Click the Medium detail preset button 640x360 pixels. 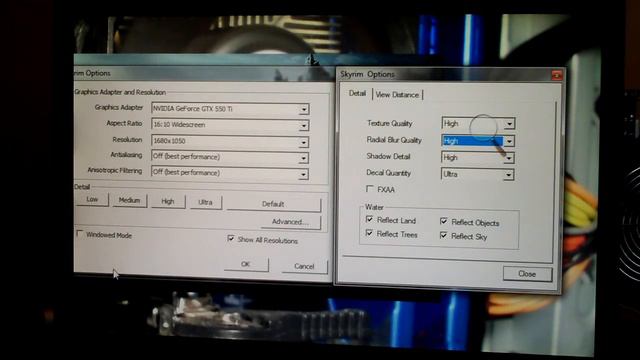click(x=129, y=200)
